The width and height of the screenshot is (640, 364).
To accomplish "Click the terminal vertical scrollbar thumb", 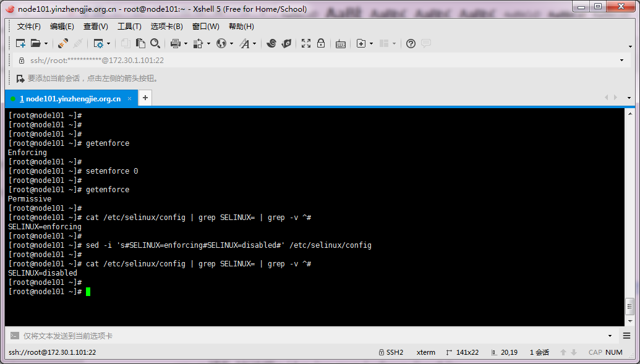I will pyautogui.click(x=630, y=306).
